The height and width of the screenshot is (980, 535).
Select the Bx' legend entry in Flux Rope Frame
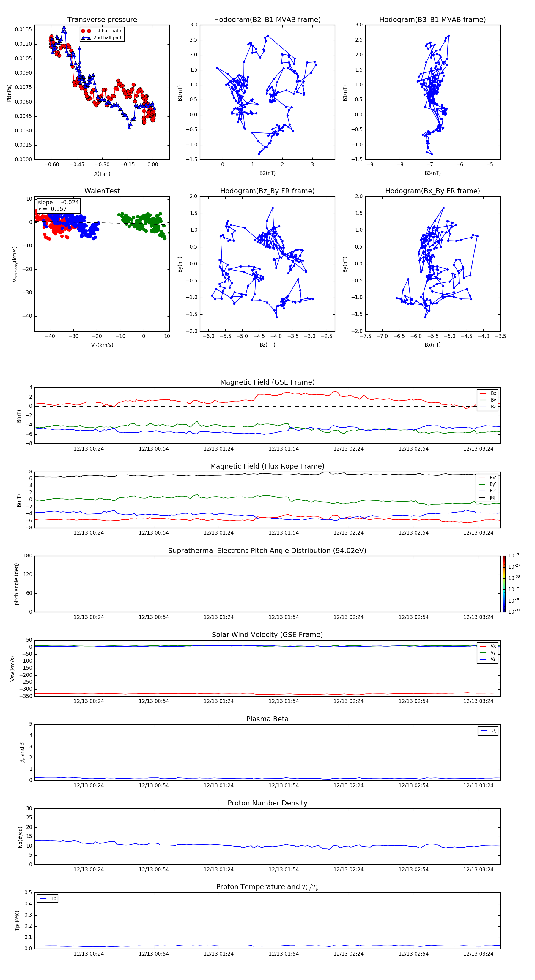487,478
